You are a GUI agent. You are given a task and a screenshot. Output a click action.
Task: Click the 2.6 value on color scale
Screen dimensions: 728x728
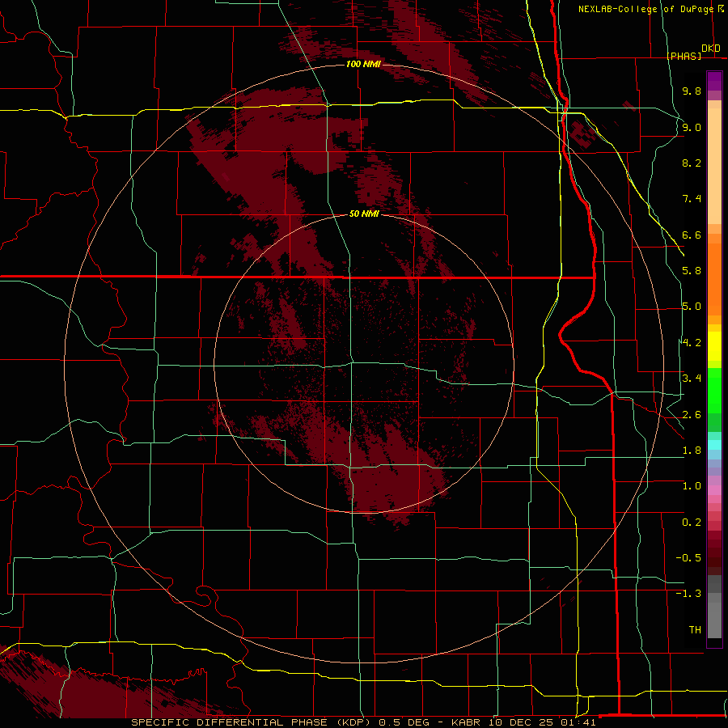coord(692,415)
